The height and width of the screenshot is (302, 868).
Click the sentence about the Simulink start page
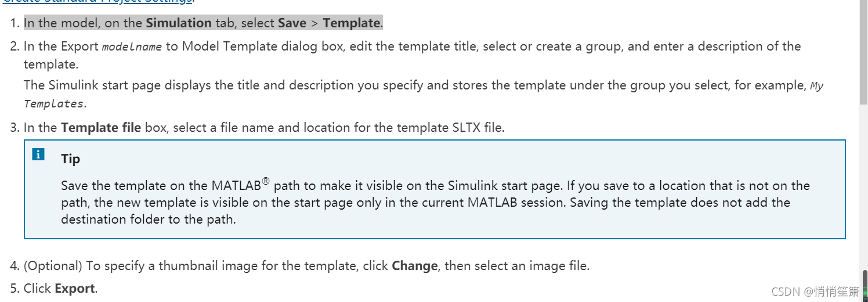424,94
